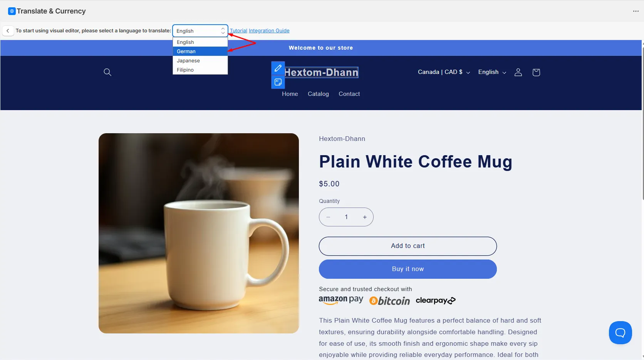Click the Add to cart button
This screenshot has height=360, width=644.
(x=408, y=246)
